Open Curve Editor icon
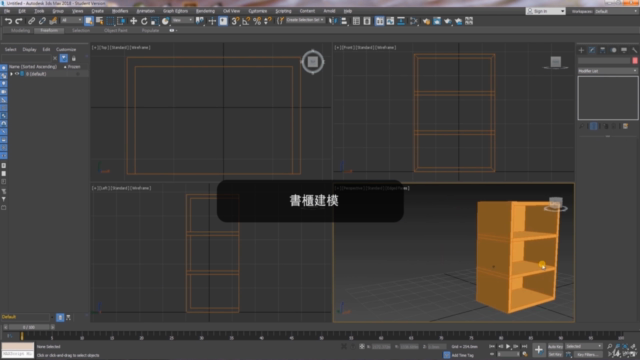This screenshot has height=360, width=640. click(x=390, y=21)
